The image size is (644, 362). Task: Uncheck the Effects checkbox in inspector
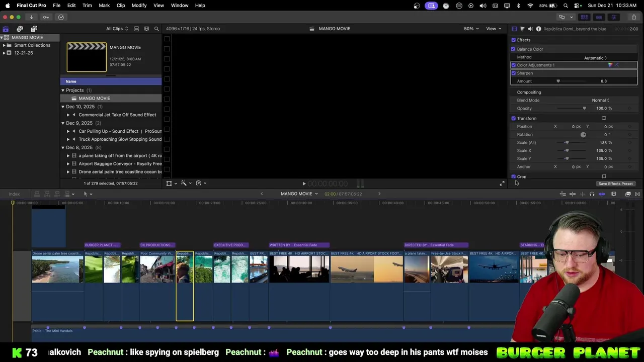[x=513, y=40]
